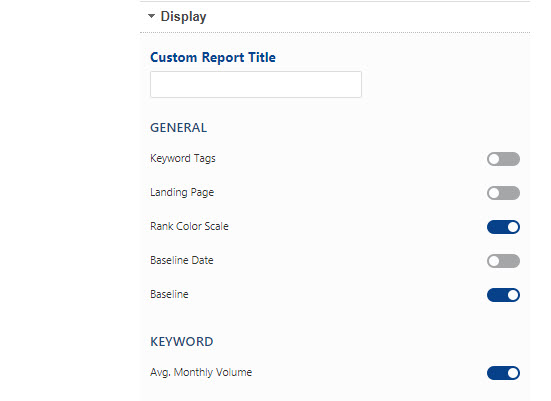
Task: Disable the Avg. Monthly Volume toggle
Action: pyautogui.click(x=503, y=373)
